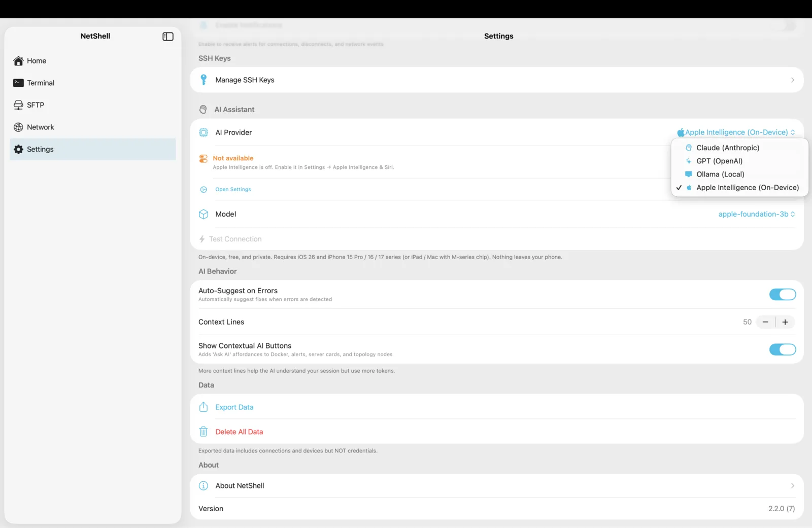Image resolution: width=812 pixels, height=528 pixels.
Task: Choose Ollama (Local) from provider menu
Action: tap(739, 174)
